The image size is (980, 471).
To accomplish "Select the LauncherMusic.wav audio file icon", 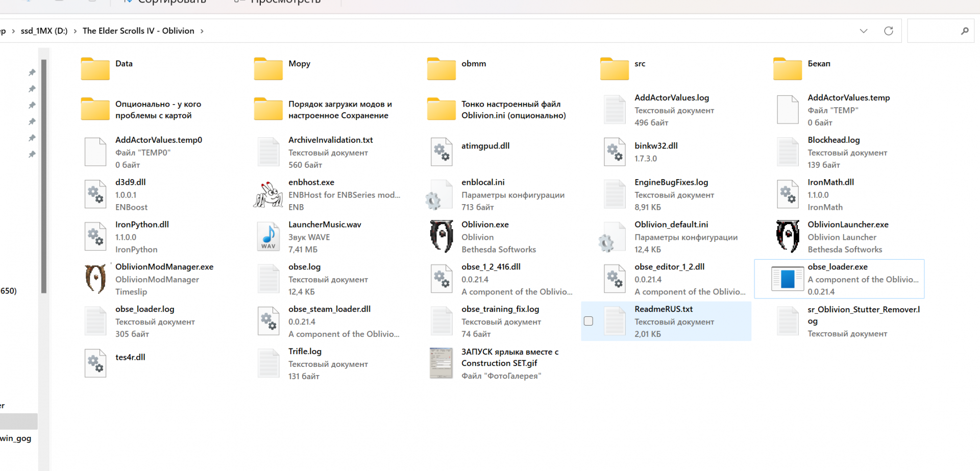I will tap(268, 236).
